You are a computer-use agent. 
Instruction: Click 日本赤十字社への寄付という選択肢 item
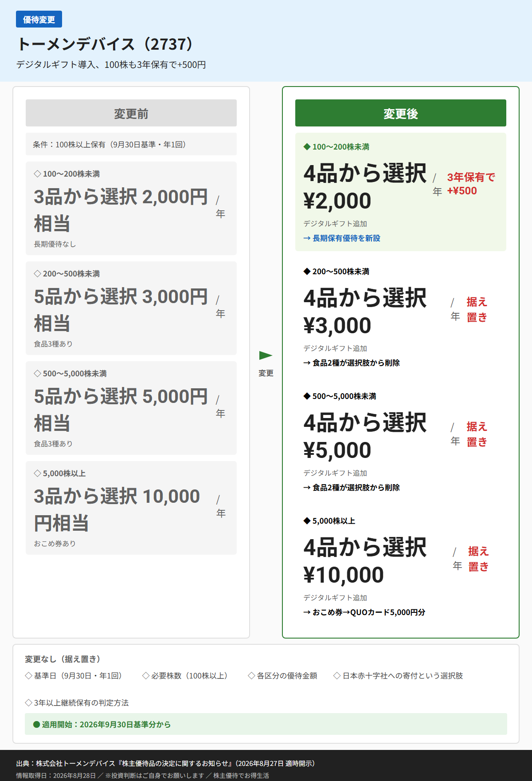coord(399,676)
